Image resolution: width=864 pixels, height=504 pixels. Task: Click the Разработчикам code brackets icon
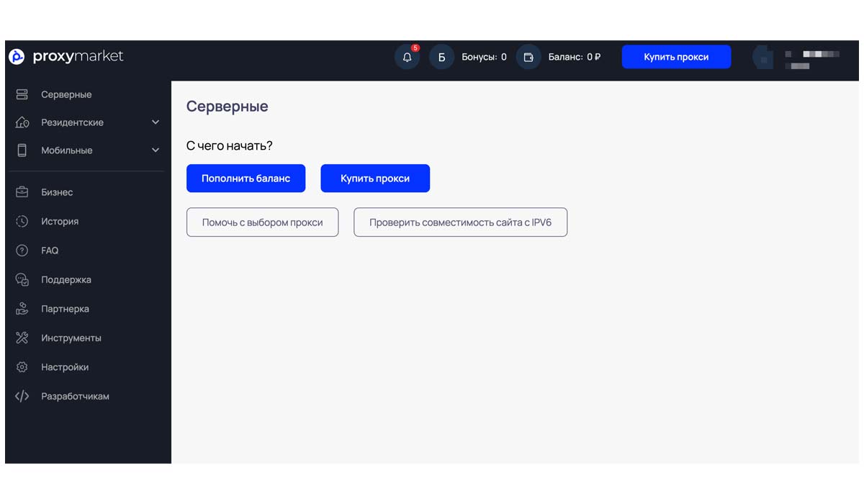22,396
